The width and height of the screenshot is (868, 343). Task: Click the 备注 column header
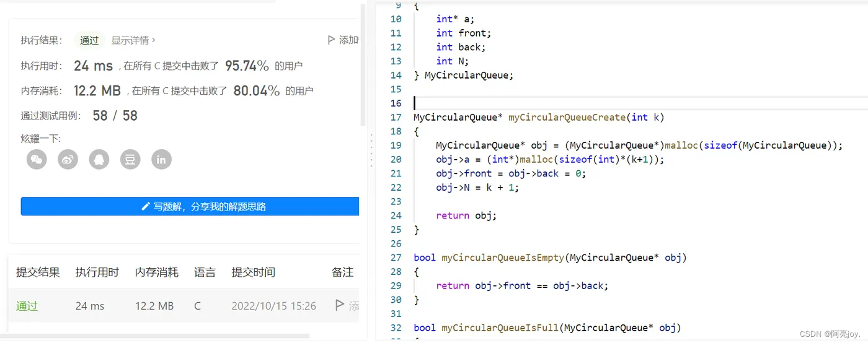(343, 272)
